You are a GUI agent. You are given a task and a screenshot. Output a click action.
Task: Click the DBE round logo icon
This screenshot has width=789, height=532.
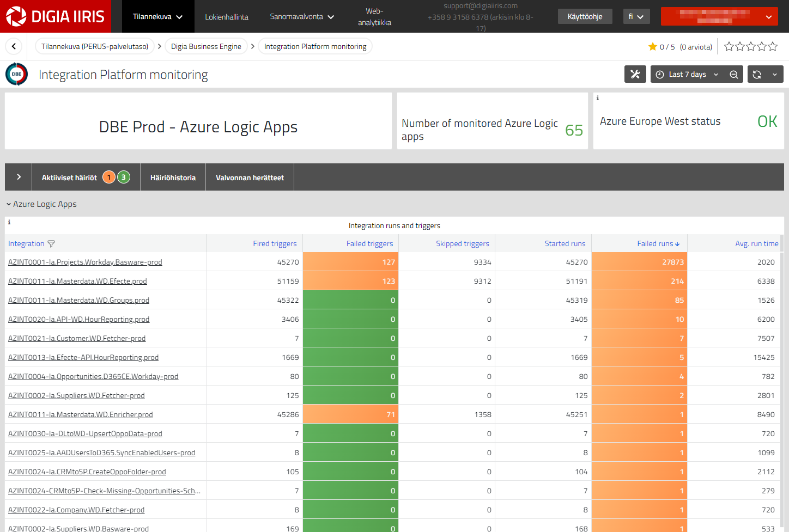16,74
